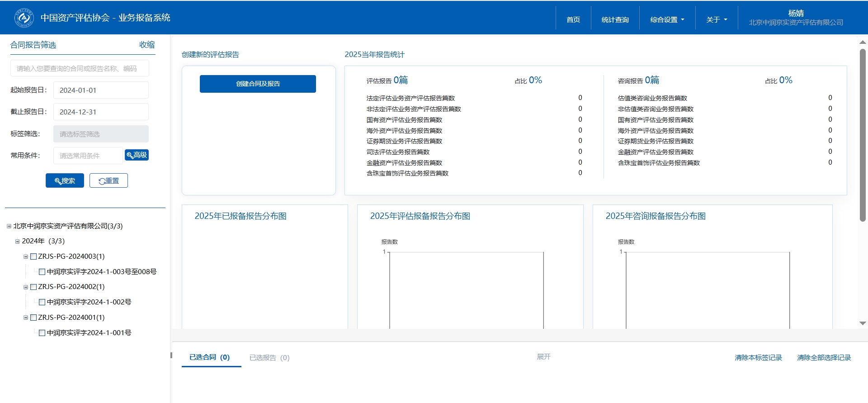The image size is (868, 403).
Task: Switch to the 已选报告 tab
Action: (x=269, y=357)
